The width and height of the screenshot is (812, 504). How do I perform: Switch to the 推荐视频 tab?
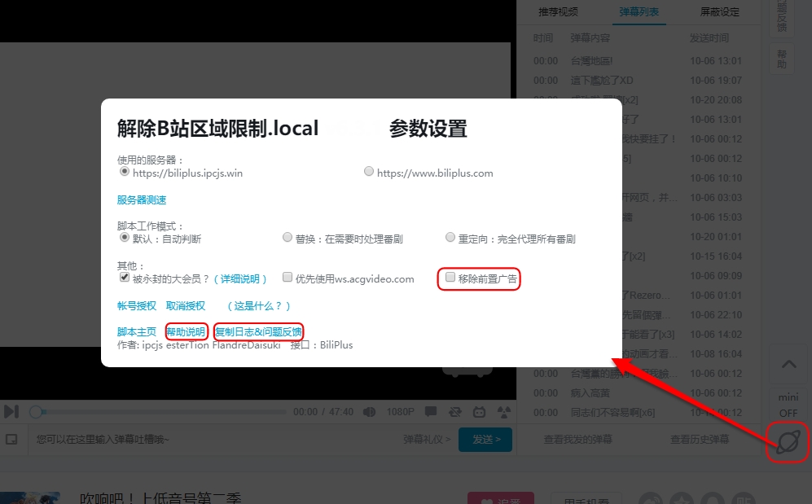(558, 12)
